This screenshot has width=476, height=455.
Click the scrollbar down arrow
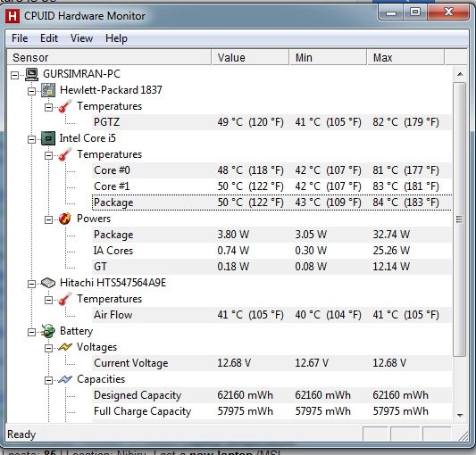coord(460,415)
